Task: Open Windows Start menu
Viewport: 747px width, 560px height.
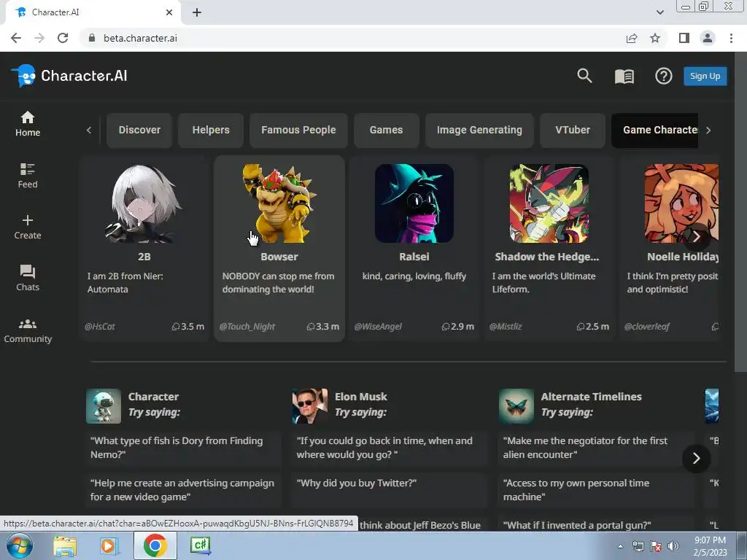Action: pyautogui.click(x=20, y=545)
